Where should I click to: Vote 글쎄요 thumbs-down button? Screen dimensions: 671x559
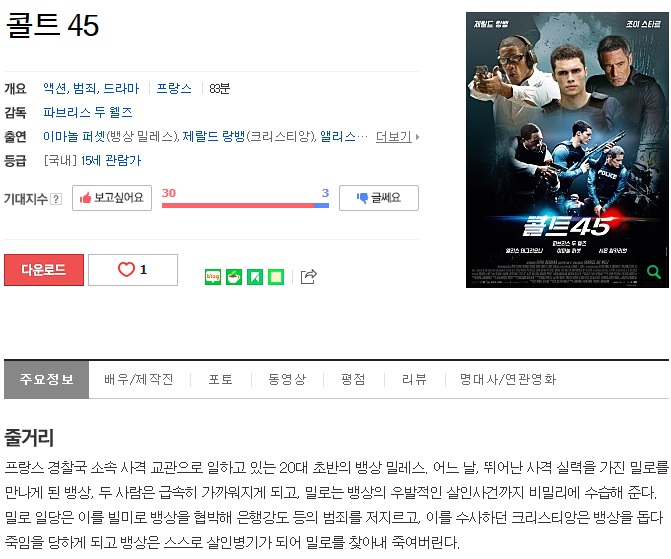(379, 198)
